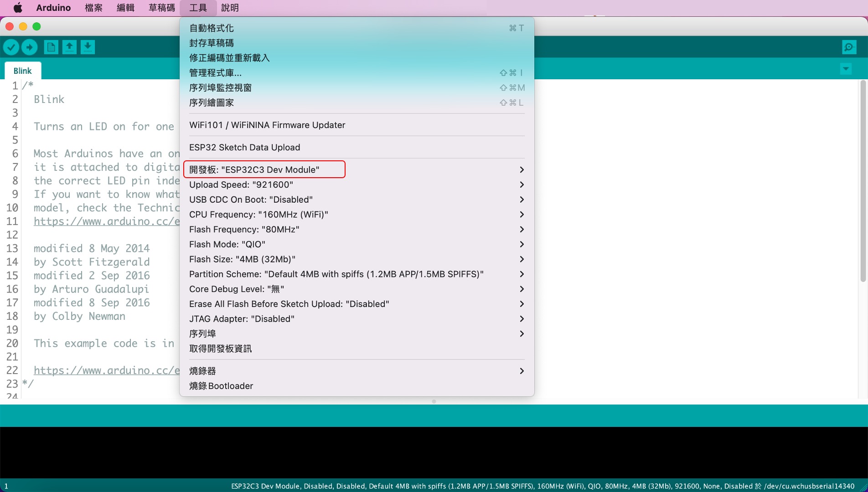Click the Upload arrow toolbar button
The height and width of the screenshot is (492, 868).
(30, 47)
